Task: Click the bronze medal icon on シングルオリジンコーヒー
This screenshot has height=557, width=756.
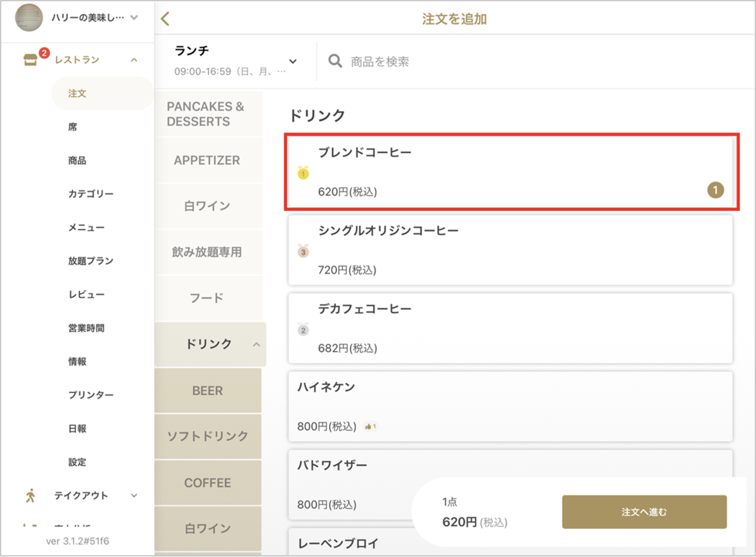Action: 303,251
